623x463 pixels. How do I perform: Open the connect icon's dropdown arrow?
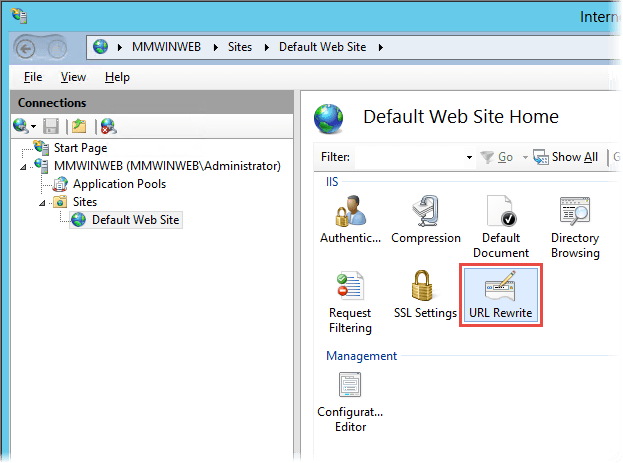point(33,127)
